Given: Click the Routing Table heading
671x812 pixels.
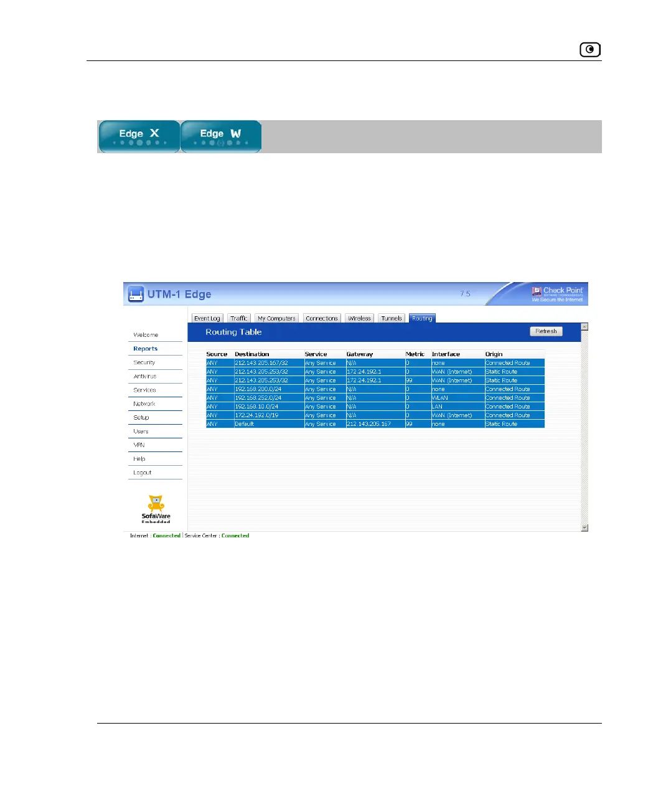Looking at the screenshot, I should [233, 332].
